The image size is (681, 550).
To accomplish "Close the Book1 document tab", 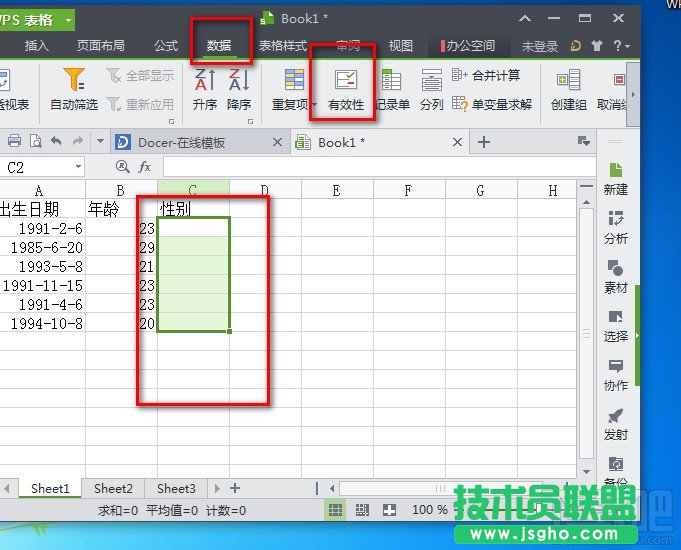I will coord(457,142).
